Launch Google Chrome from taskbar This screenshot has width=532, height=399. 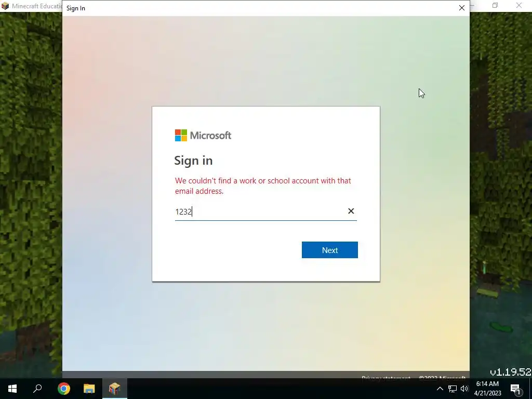63,389
